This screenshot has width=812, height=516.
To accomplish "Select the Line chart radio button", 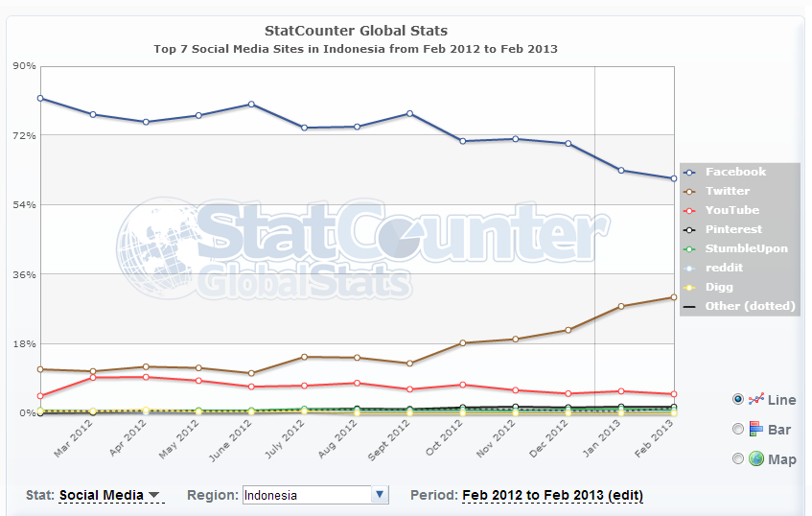I will coord(737,399).
